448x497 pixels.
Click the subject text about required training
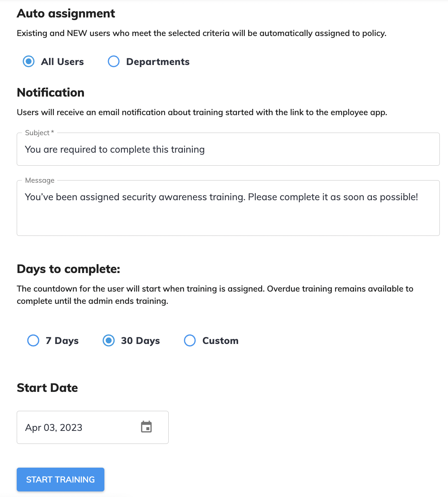(x=114, y=149)
